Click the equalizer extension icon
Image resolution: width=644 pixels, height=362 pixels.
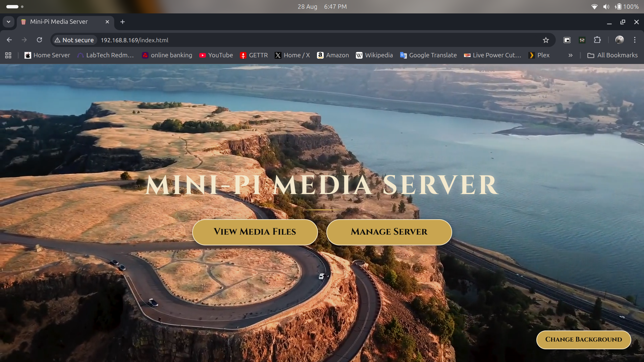click(x=582, y=40)
